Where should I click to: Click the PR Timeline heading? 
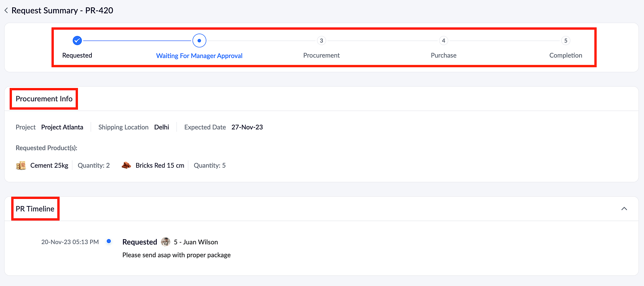(x=35, y=209)
